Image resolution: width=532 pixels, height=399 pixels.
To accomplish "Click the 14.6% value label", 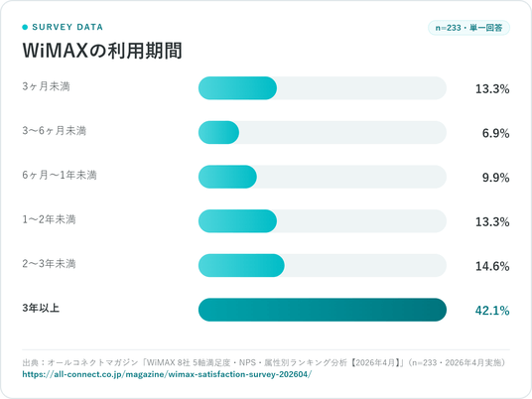I will click(x=492, y=266).
